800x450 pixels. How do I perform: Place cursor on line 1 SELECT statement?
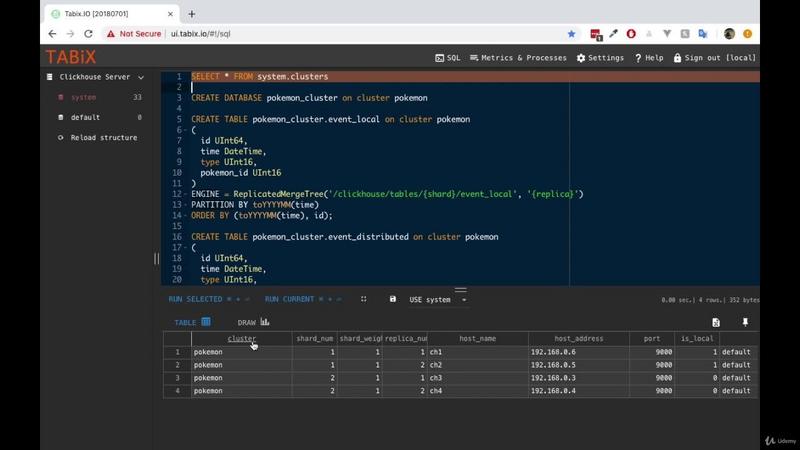[260, 77]
